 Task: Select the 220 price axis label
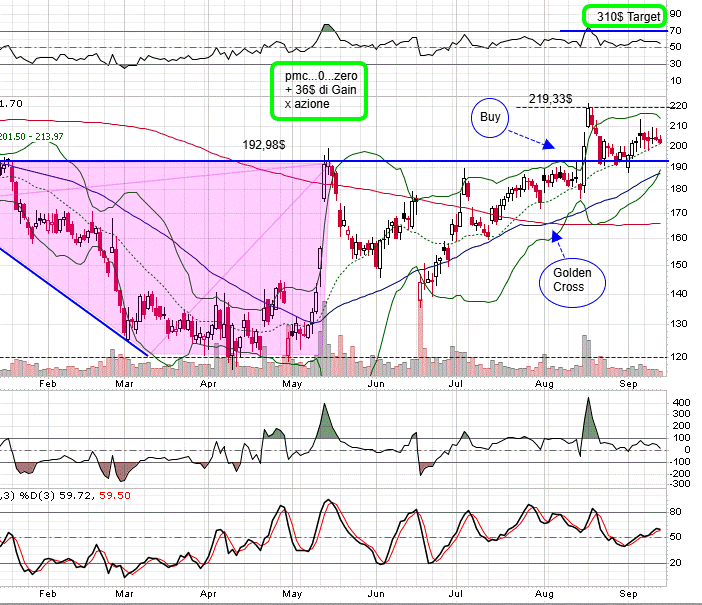point(678,106)
